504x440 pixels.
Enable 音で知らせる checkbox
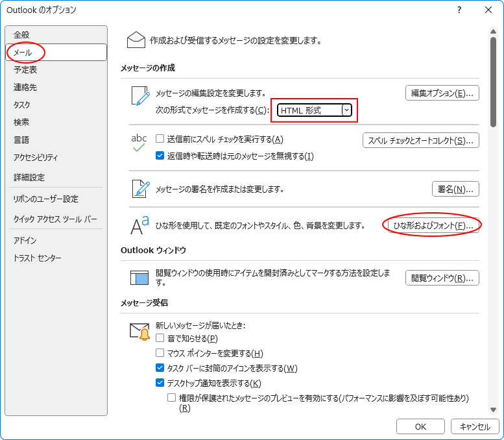click(x=160, y=337)
